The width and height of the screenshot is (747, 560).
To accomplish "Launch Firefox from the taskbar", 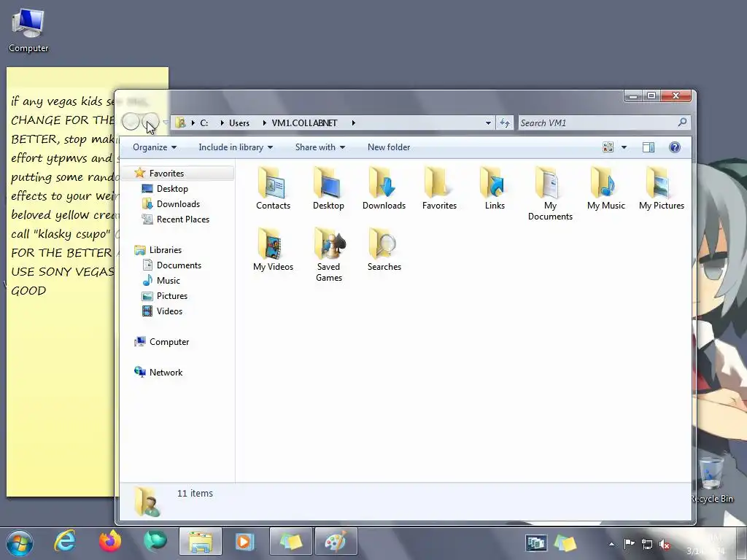I will point(110,542).
